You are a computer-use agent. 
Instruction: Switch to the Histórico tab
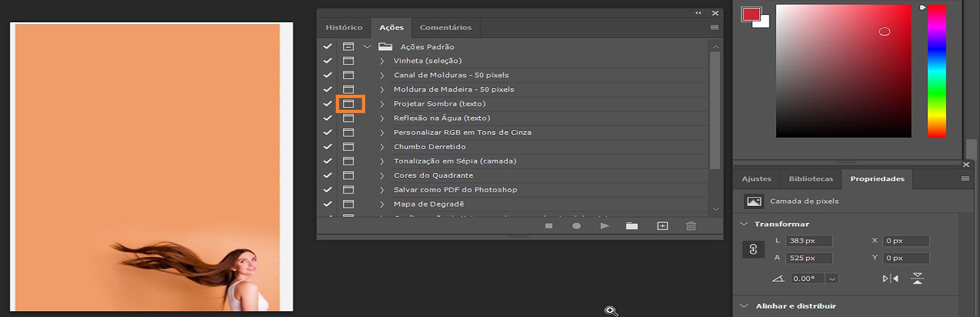[344, 27]
